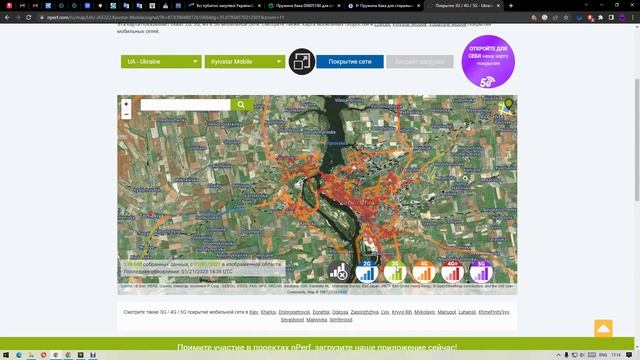
Task: Open the Donetsk coverage link
Action: coord(321,312)
